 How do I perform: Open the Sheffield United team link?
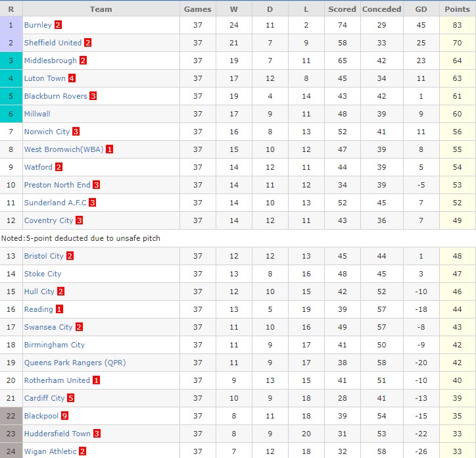coord(53,43)
